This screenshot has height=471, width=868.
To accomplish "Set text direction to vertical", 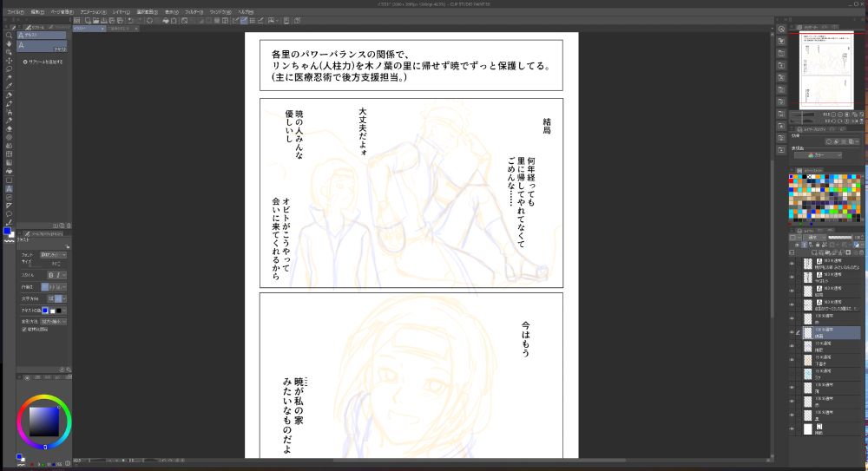I will pos(58,298).
